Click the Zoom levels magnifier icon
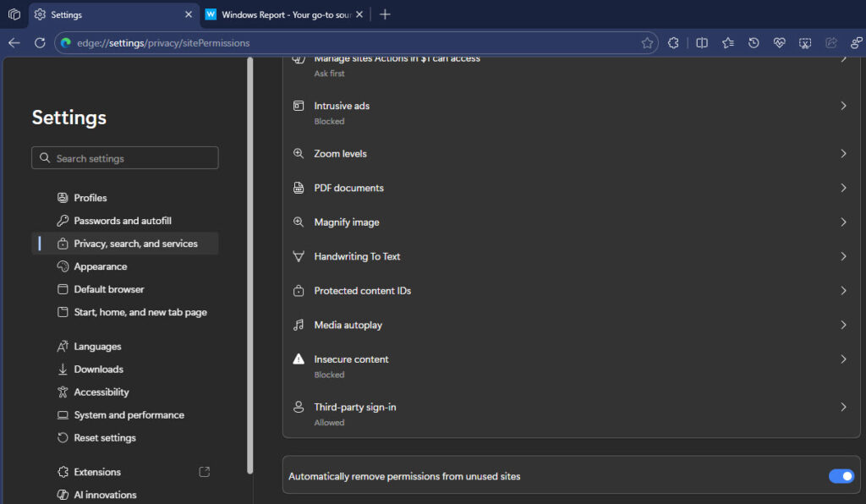 (x=299, y=153)
